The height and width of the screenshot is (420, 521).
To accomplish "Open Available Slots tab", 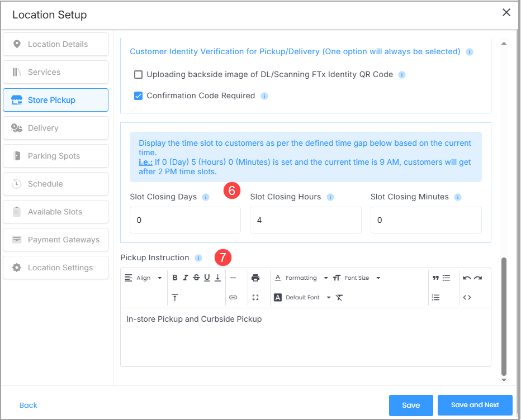I will pyautogui.click(x=56, y=212).
